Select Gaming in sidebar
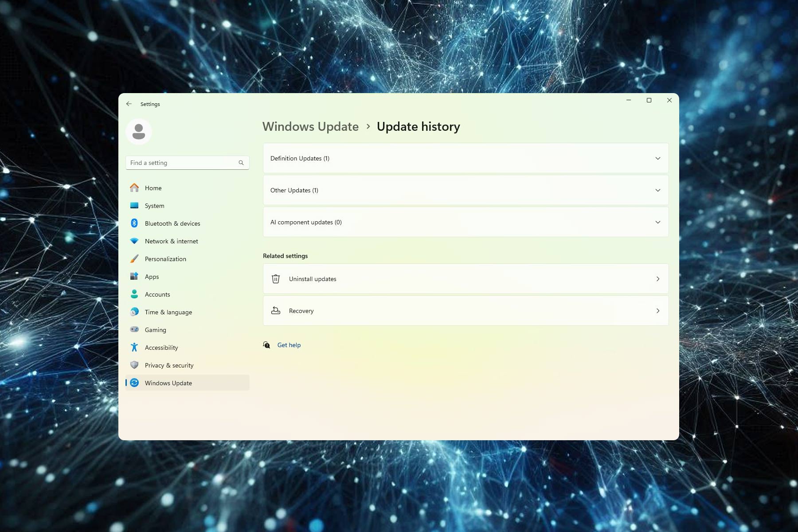Screen dimensions: 798x532 pos(188,330)
